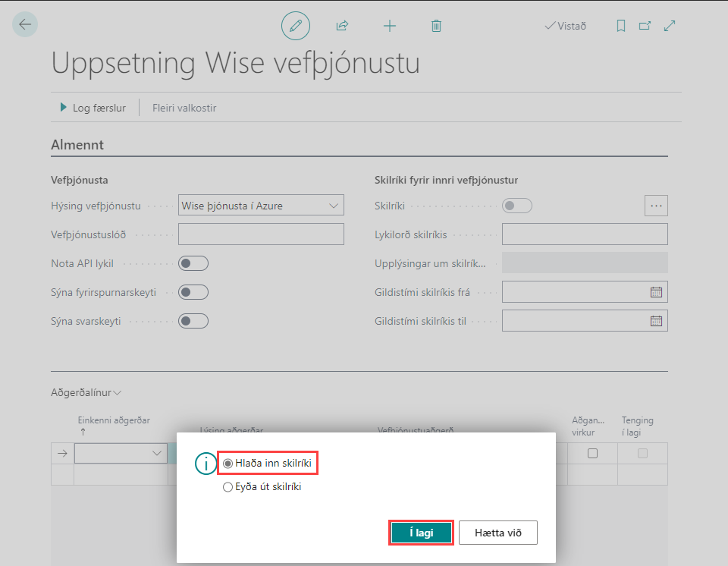
Task: Enable Sýna fyrirspurnarskeyti toggle
Action: point(193,292)
